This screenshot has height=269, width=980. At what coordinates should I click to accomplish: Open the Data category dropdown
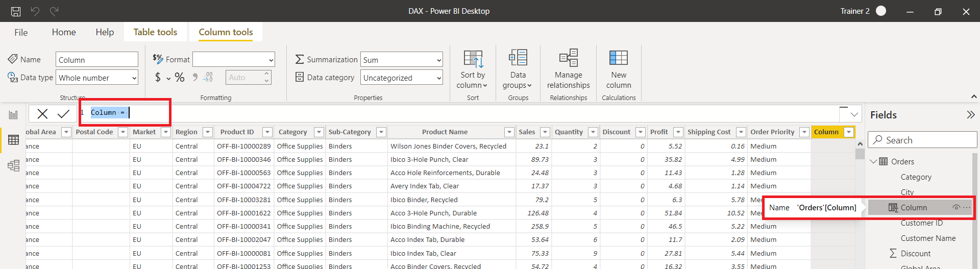click(401, 78)
